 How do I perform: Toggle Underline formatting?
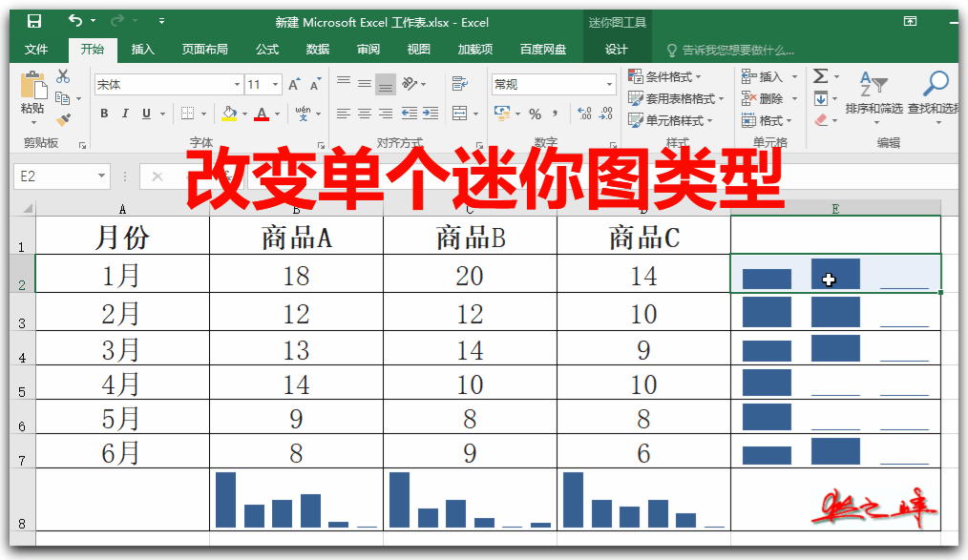(146, 114)
